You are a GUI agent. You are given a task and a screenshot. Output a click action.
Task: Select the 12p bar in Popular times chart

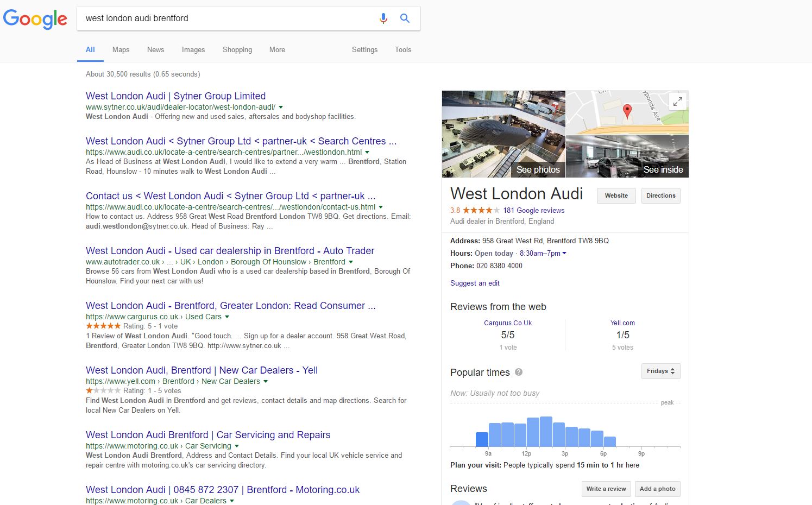(533, 432)
